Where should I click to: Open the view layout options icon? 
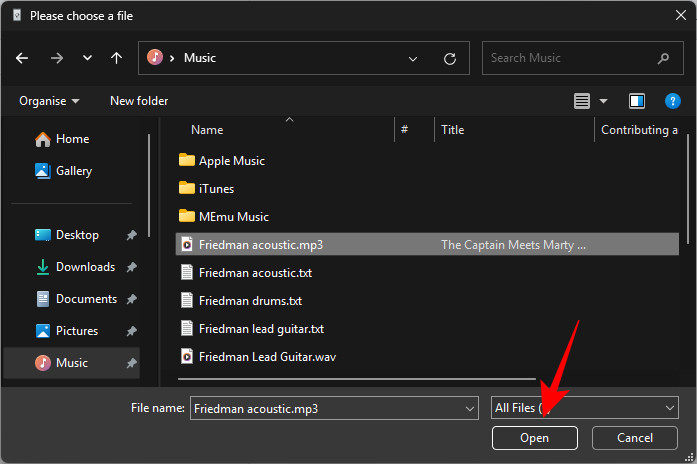pyautogui.click(x=582, y=101)
